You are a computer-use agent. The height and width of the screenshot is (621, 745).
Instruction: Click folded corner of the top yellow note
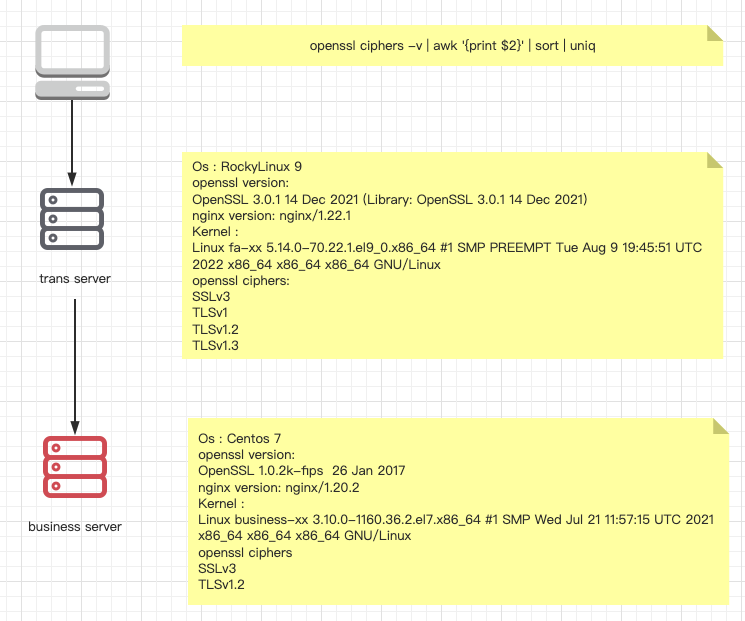tap(714, 33)
